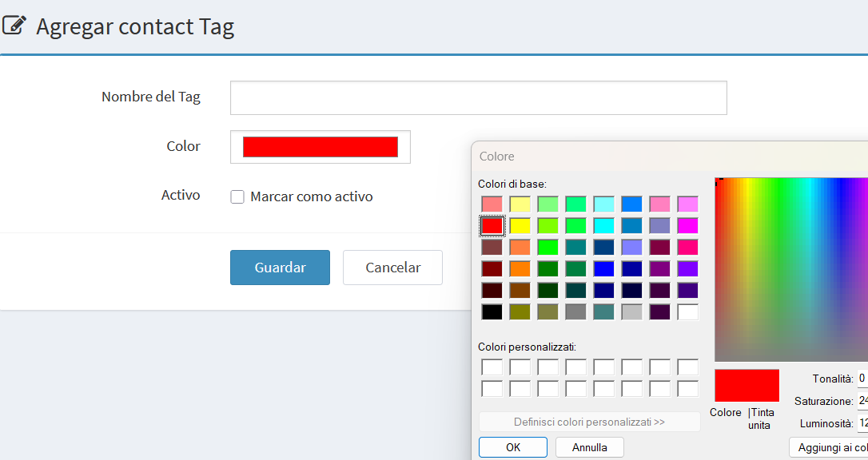Select the pure yellow basic color swatch
This screenshot has width=868, height=460.
(x=520, y=225)
